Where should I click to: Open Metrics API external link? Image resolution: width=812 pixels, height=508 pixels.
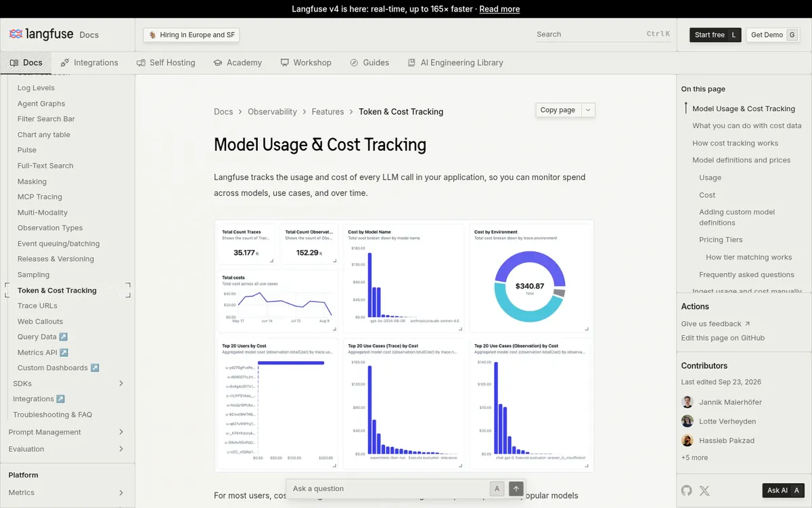coord(43,352)
